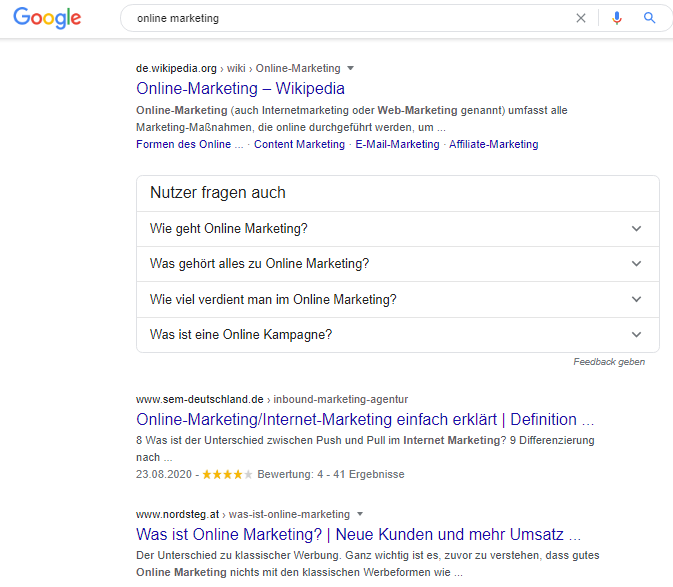Open Was ist Online Marketing? Neue Kunden result
The image size is (673, 587).
pyautogui.click(x=358, y=534)
